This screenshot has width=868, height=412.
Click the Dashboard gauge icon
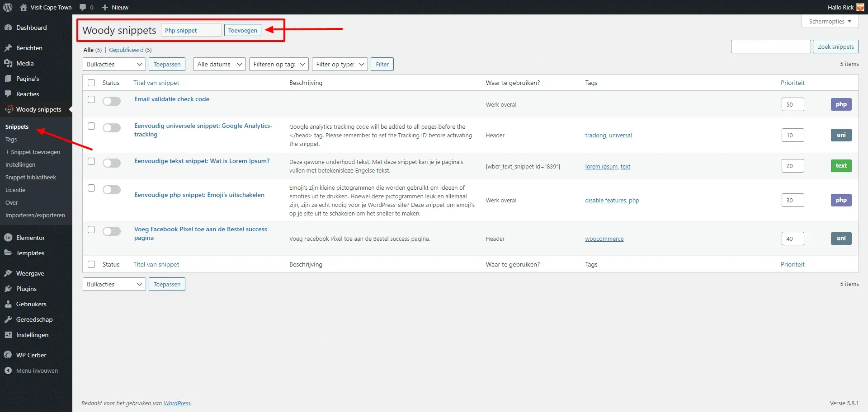pyautogui.click(x=8, y=28)
